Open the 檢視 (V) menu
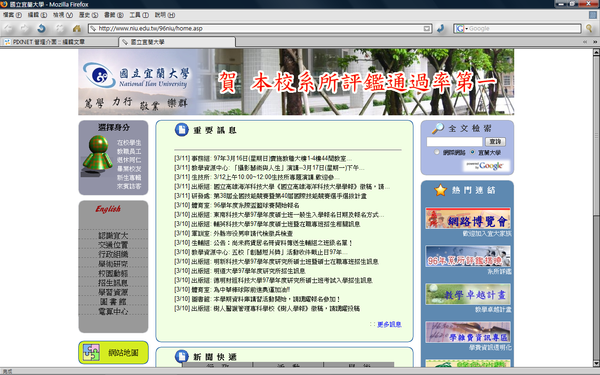The width and height of the screenshot is (600, 375). (63, 15)
